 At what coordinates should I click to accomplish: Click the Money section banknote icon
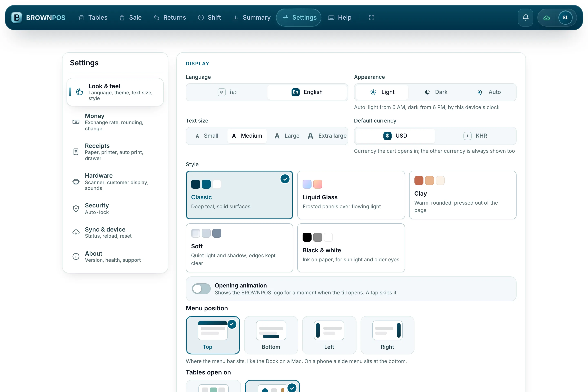76,122
